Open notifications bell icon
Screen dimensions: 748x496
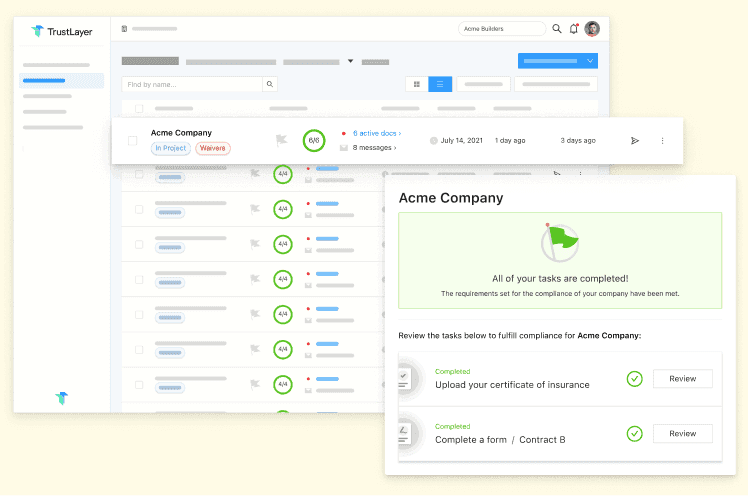[x=574, y=29]
